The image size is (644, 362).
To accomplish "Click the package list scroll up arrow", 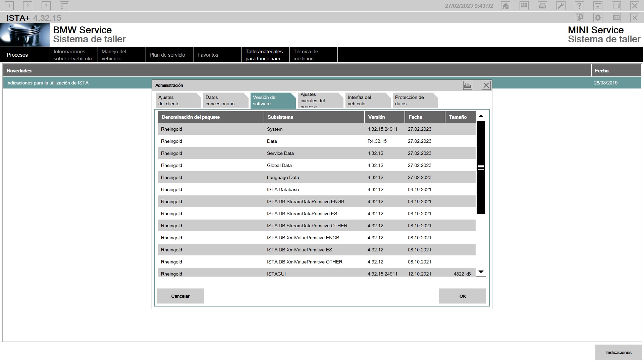I will tap(481, 116).
